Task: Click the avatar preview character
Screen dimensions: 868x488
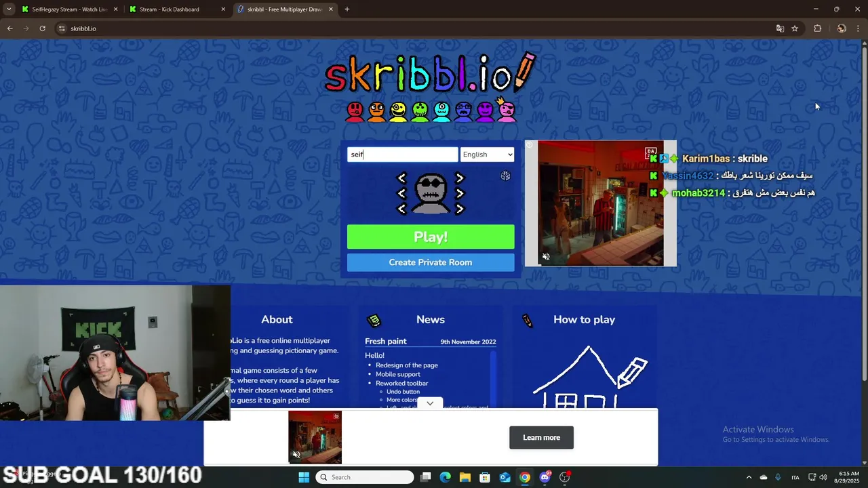Action: coord(431,194)
